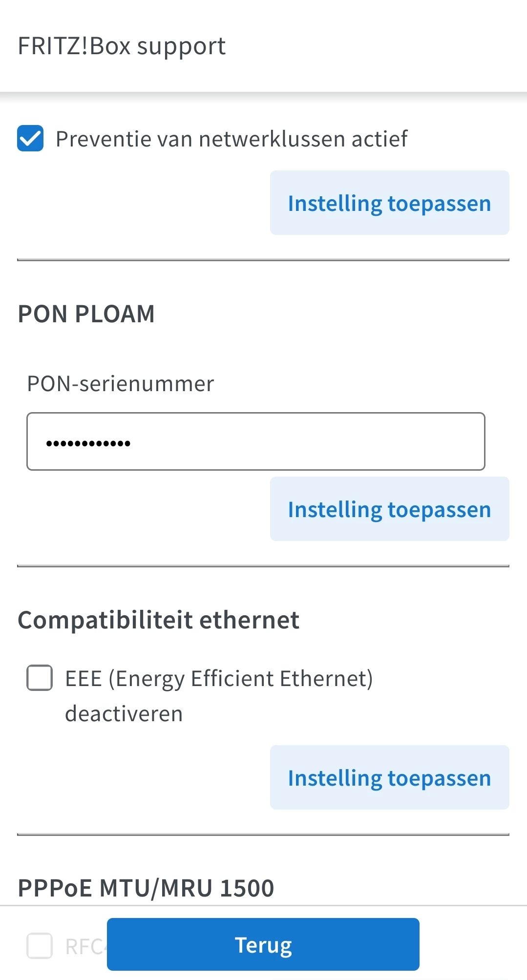Screen dimensions: 527x980
Task: Toggle the partially hidden RFC checkbox
Action: click(x=40, y=946)
